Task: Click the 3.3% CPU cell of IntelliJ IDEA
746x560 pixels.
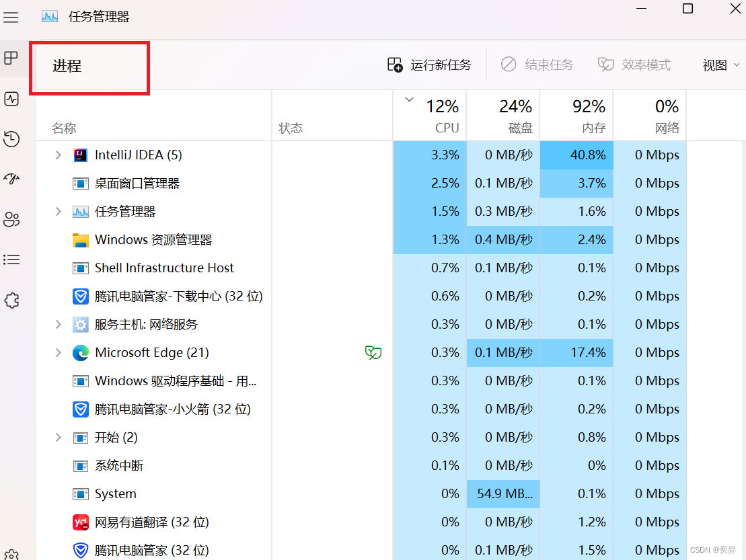Action: click(430, 155)
